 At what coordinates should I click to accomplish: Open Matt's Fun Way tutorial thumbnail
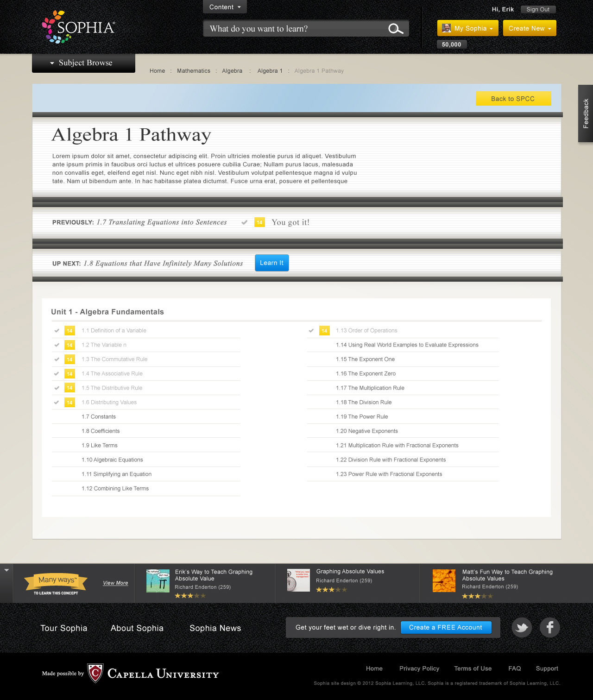tap(444, 581)
